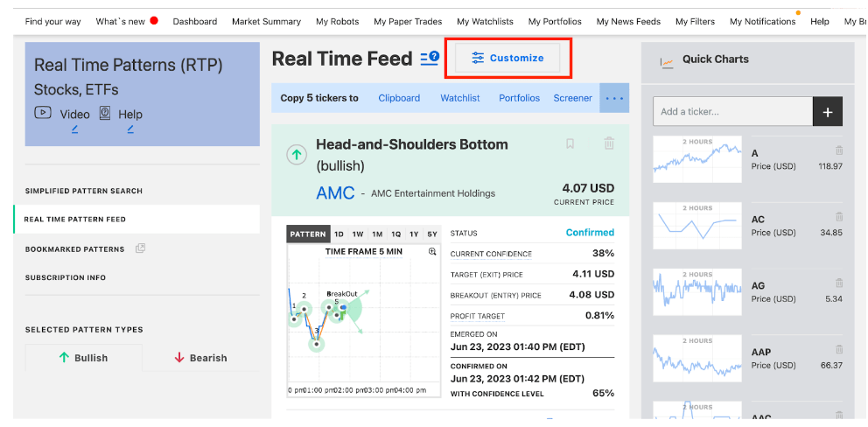Screen dimensions: 868x427
Task: Zoom into the pattern chart magnifier
Action: (432, 251)
